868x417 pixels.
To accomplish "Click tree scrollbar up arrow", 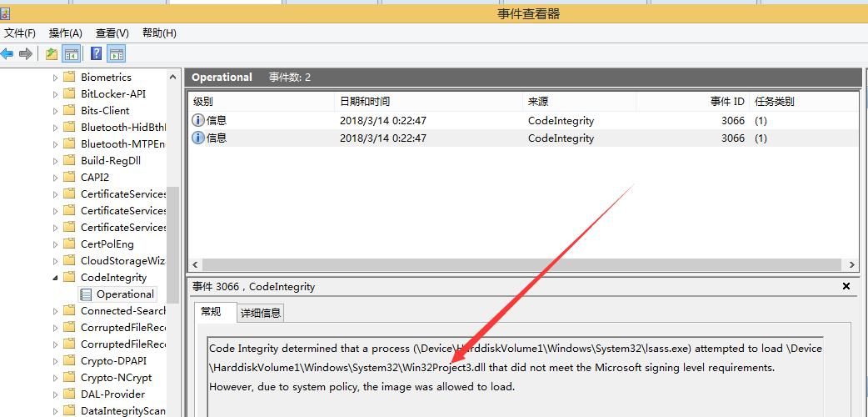I will (173, 77).
